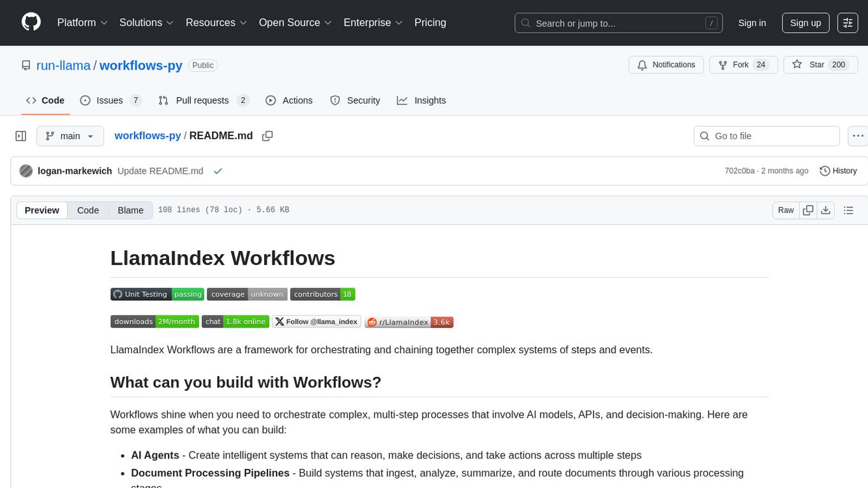This screenshot has width=868, height=488.
Task: Open logan-markewich's avatar
Action: [26, 171]
